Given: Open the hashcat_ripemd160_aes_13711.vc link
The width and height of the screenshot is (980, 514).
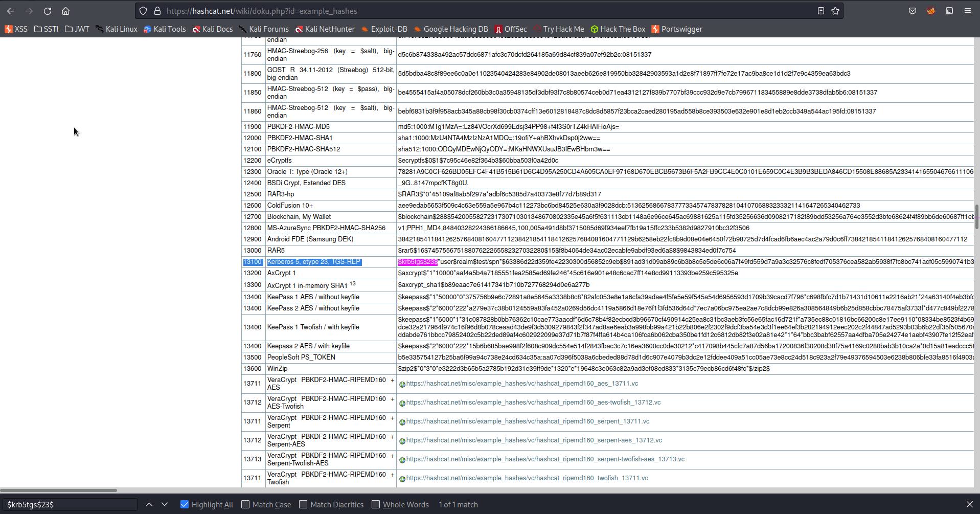Looking at the screenshot, I should coord(522,384).
